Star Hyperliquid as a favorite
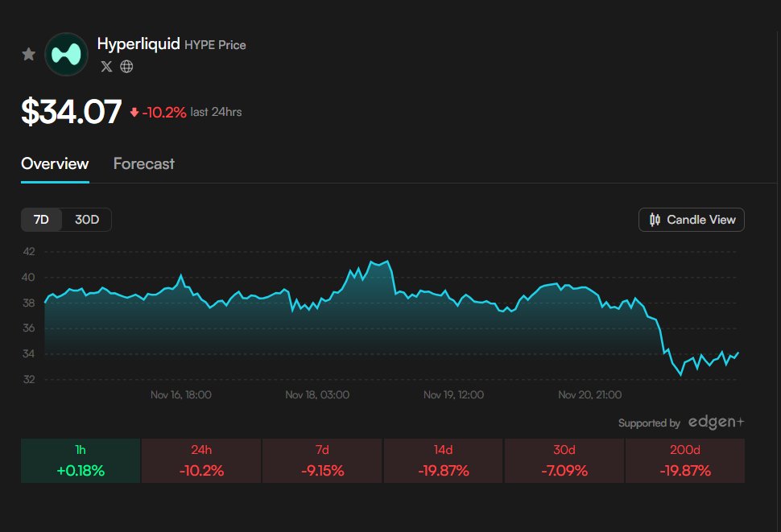Image resolution: width=781 pixels, height=532 pixels. coord(28,53)
